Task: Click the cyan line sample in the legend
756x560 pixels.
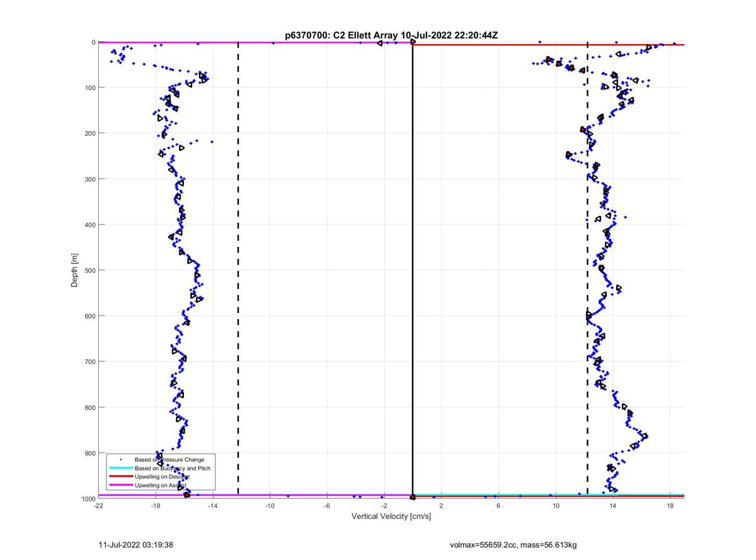Action: 120,468
